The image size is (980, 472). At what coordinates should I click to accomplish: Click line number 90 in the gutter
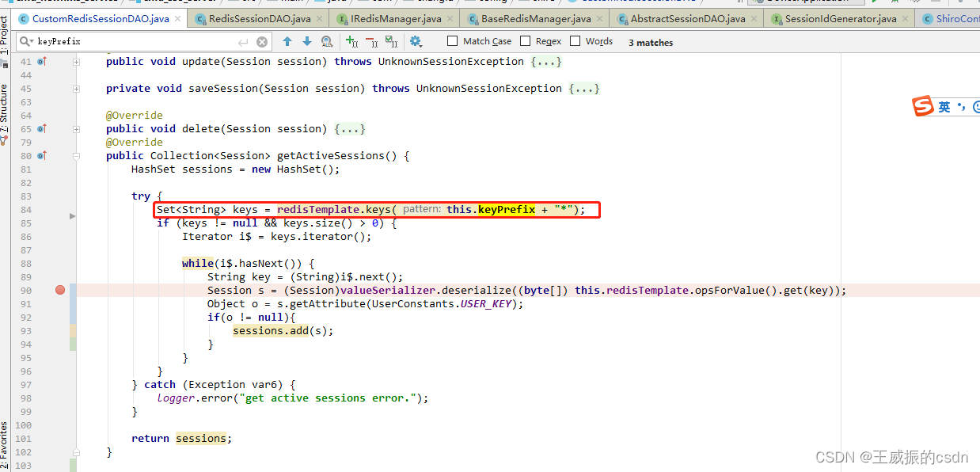[26, 291]
